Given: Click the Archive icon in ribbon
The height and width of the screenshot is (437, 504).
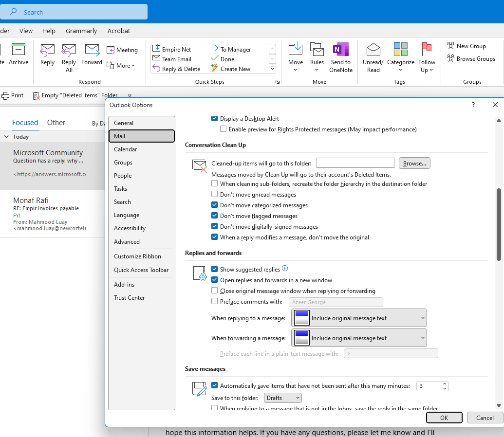Looking at the screenshot, I should click(x=19, y=50).
